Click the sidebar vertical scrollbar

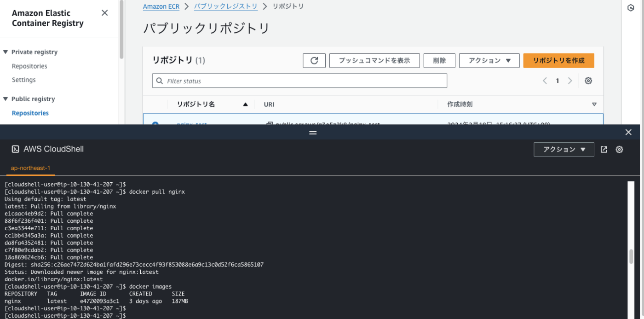click(121, 29)
